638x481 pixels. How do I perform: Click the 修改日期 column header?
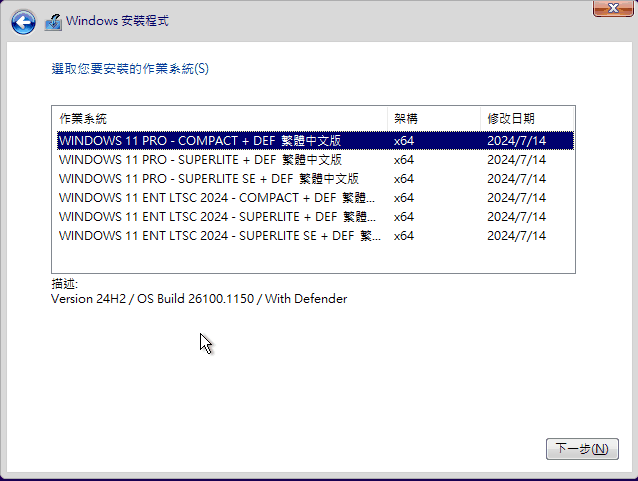tap(527, 119)
